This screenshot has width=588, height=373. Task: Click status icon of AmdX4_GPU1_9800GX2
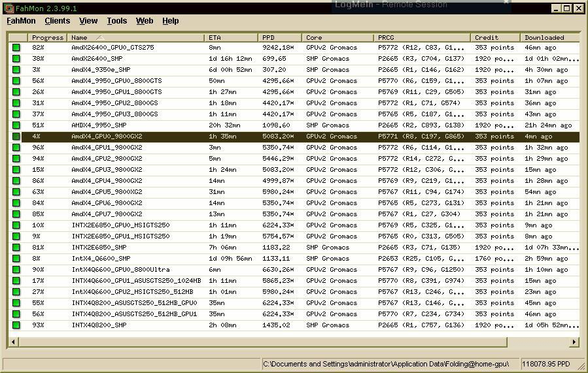16,148
